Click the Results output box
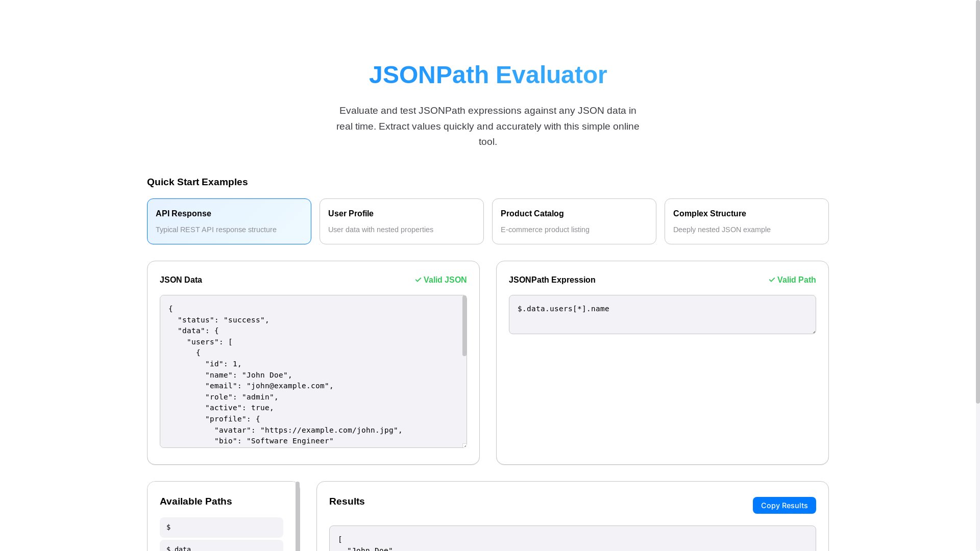The width and height of the screenshot is (980, 551). click(572, 538)
